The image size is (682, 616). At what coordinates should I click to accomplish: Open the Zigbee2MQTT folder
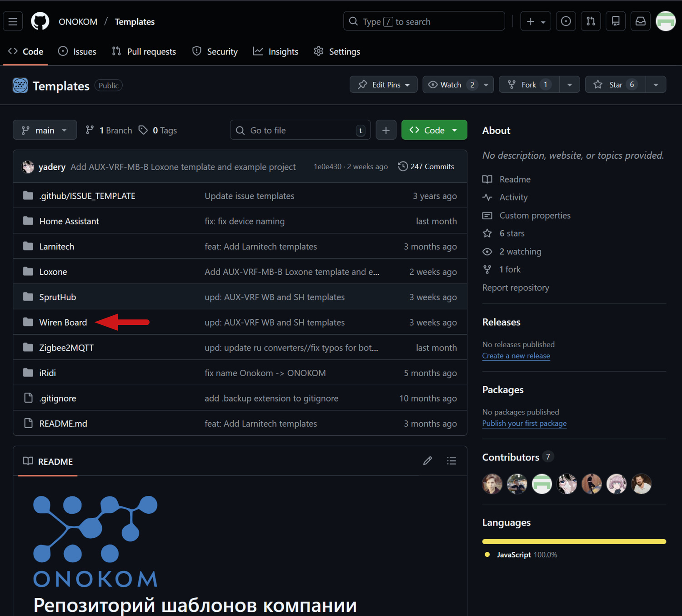pyautogui.click(x=66, y=348)
